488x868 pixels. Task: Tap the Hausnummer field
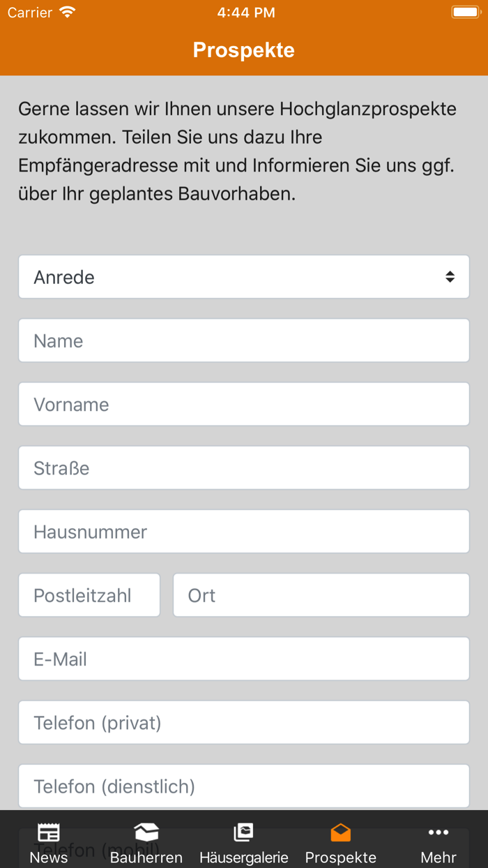[243, 532]
